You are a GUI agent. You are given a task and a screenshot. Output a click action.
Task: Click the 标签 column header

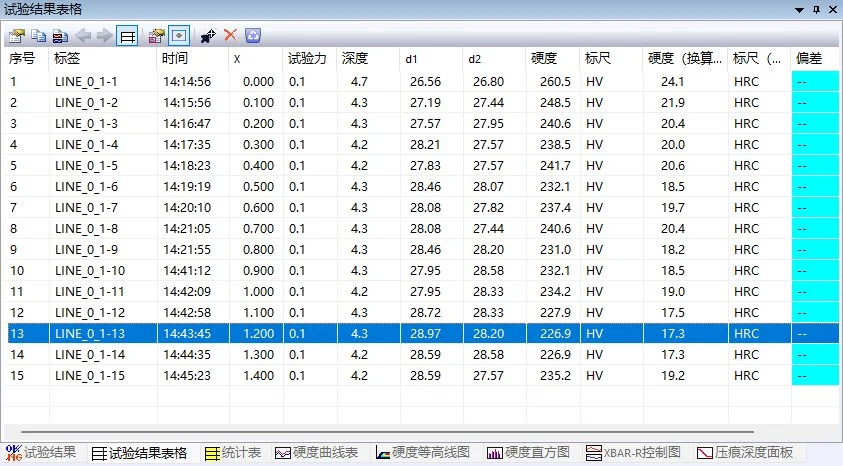click(x=104, y=59)
